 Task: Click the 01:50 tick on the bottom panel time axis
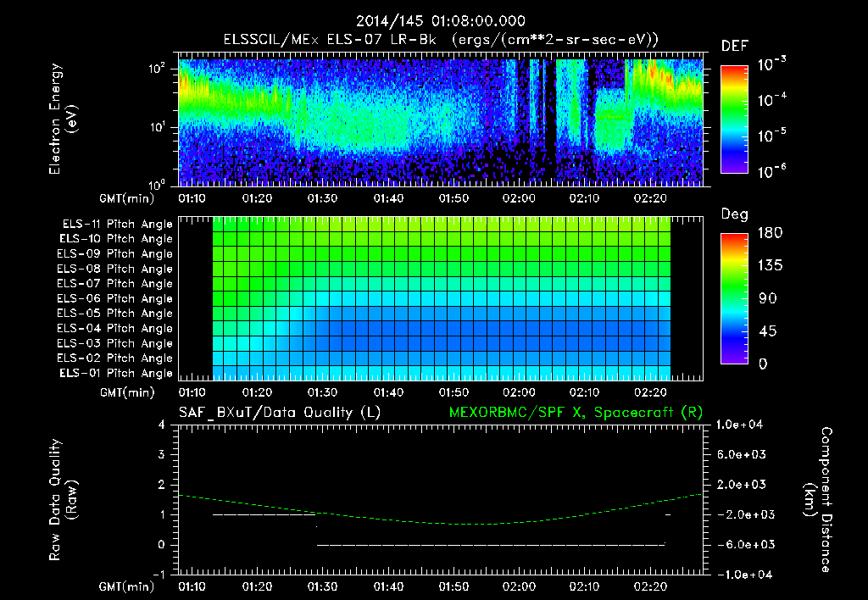(453, 586)
